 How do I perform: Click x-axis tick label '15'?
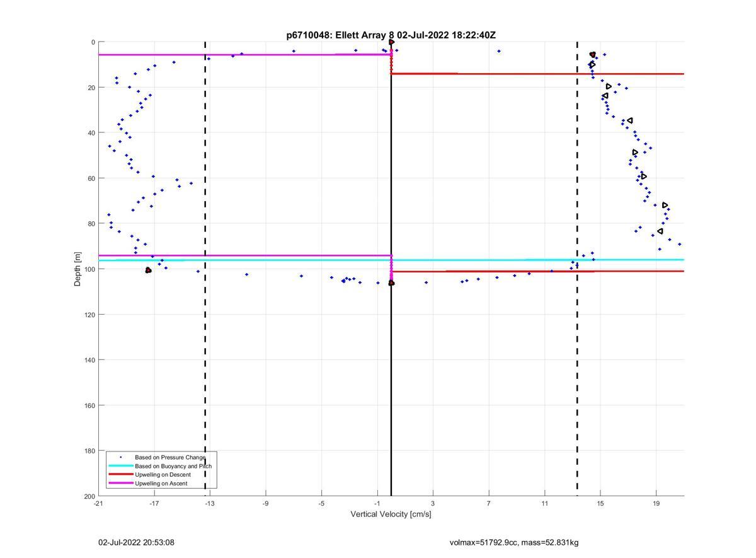point(600,503)
